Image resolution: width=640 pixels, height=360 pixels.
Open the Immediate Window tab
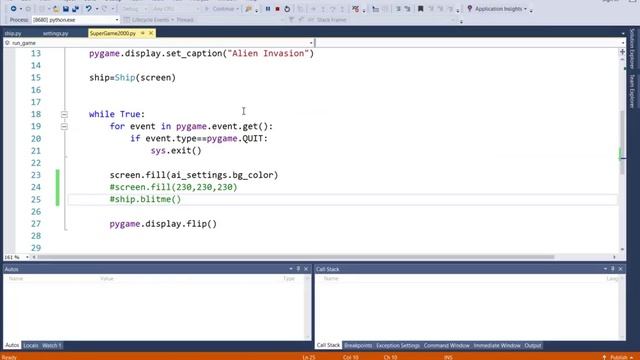tap(497, 346)
